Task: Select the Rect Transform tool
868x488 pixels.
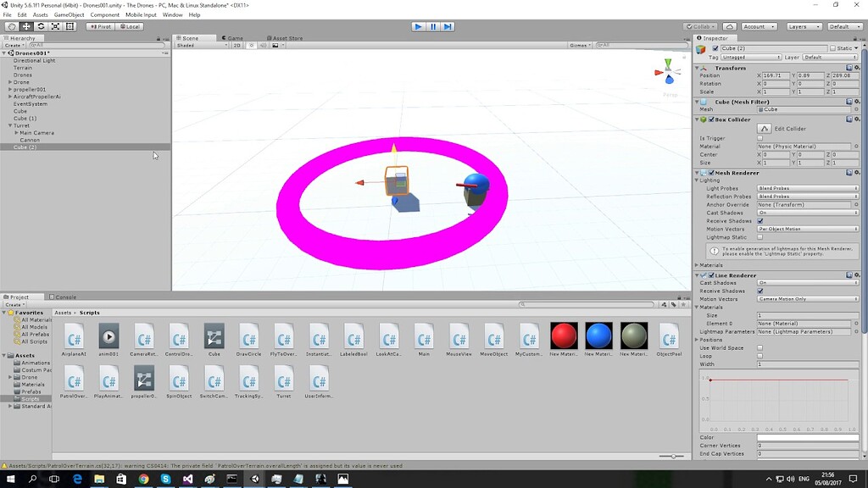Action: pyautogui.click(x=70, y=26)
